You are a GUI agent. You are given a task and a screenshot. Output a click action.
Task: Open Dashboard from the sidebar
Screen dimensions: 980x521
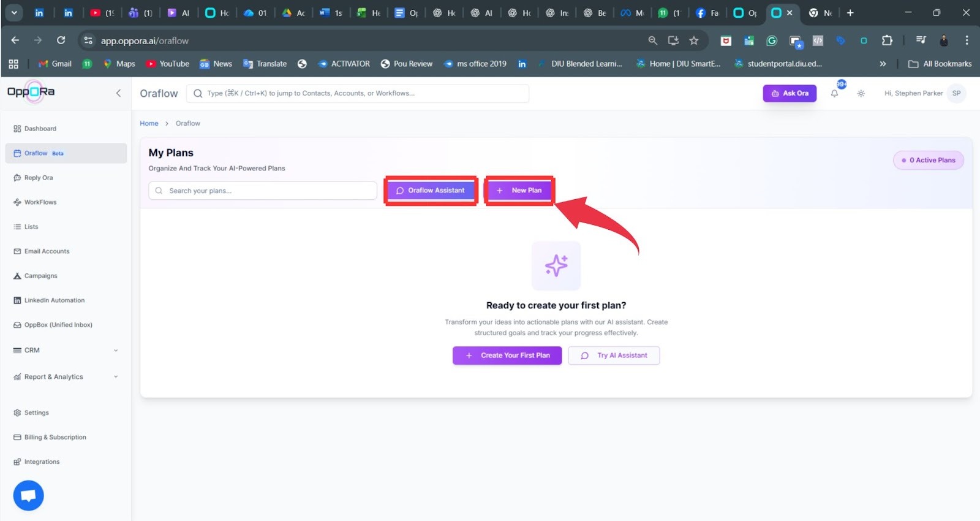tap(40, 129)
